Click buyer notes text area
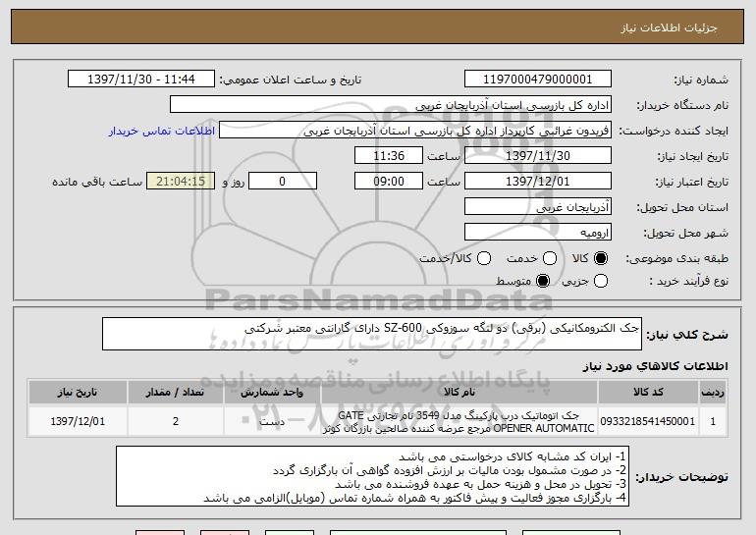This screenshot has width=756, height=535. [372, 476]
